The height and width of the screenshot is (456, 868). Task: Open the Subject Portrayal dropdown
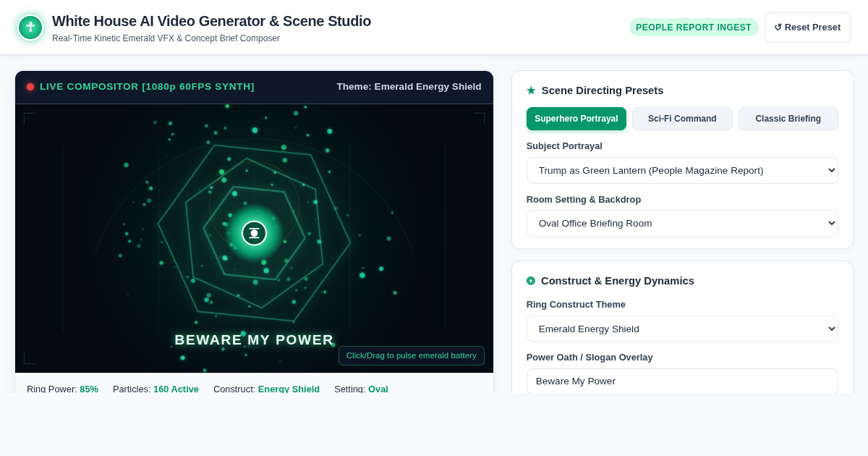tap(682, 171)
